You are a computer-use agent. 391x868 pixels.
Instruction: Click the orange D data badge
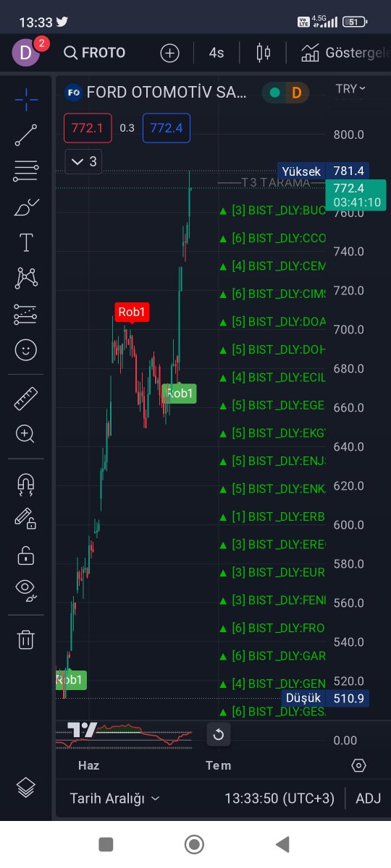pos(296,92)
